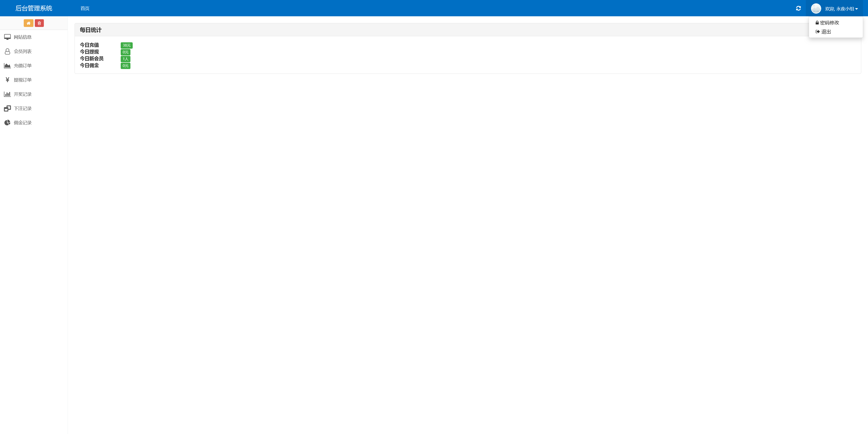Click the 1人 badge for 今日新会员

click(125, 59)
